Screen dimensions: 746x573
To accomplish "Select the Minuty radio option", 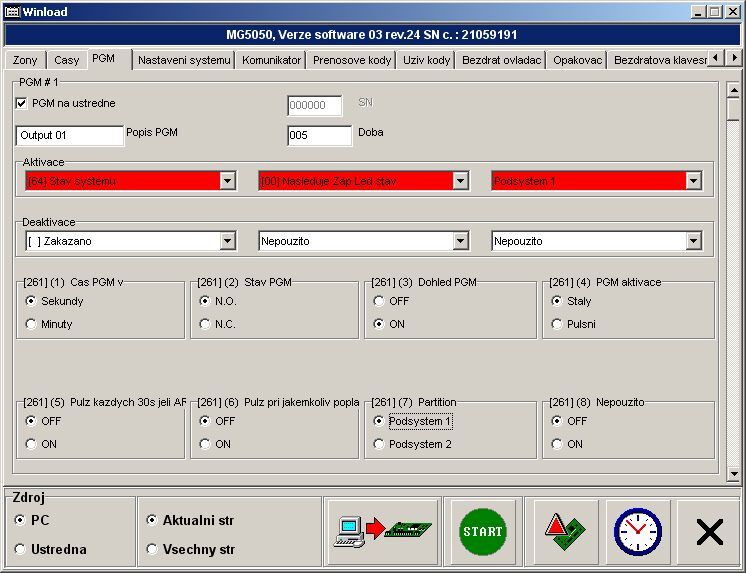I will point(32,324).
